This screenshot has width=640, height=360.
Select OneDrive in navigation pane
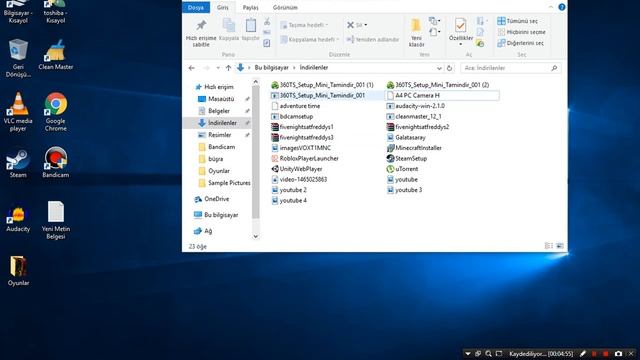pyautogui.click(x=216, y=199)
